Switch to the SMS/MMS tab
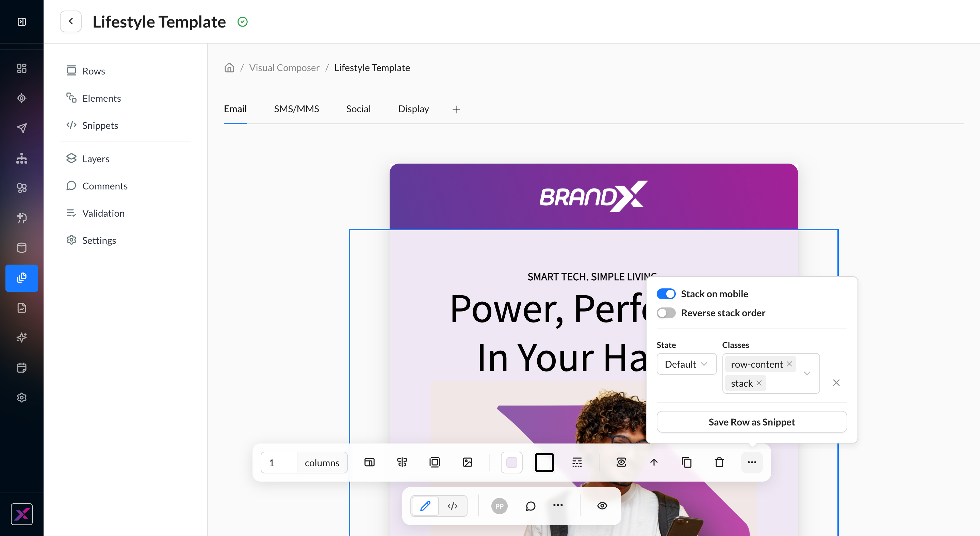 [296, 109]
